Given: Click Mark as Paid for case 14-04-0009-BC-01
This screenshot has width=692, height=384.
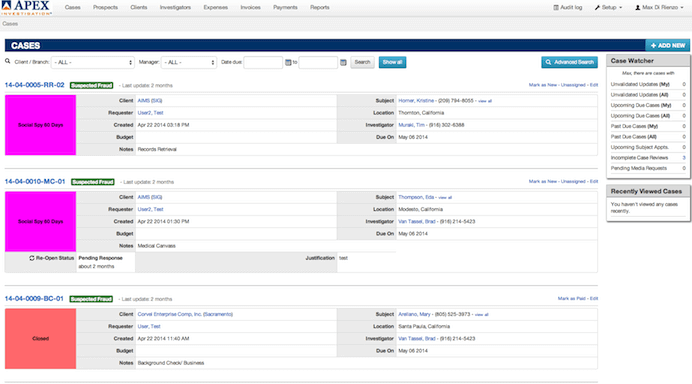Looking at the screenshot, I should pos(572,298).
